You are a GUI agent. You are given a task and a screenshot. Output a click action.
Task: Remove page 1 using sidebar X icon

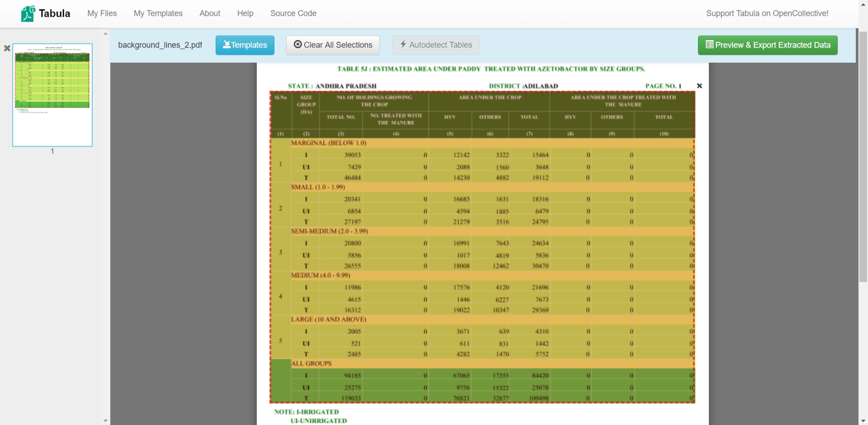pyautogui.click(x=7, y=48)
